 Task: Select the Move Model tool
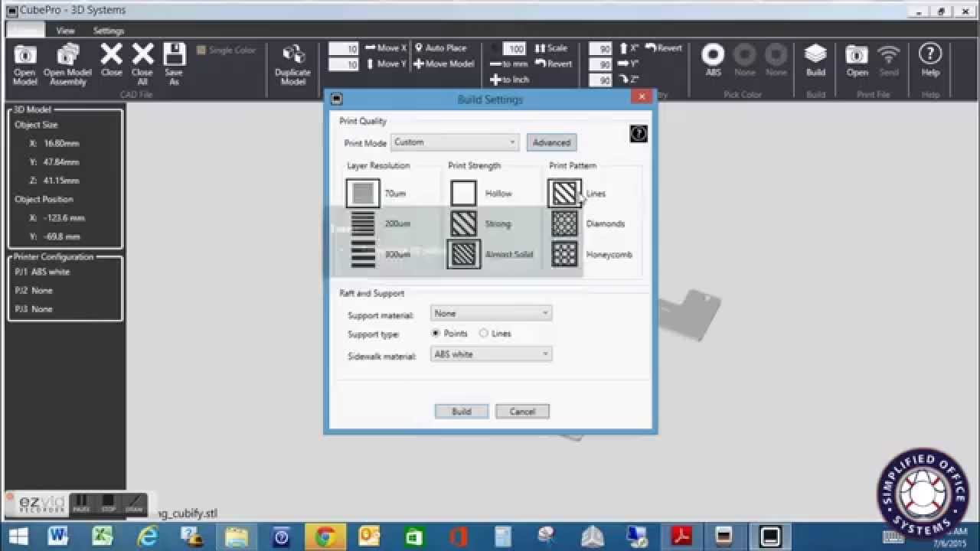pyautogui.click(x=444, y=64)
